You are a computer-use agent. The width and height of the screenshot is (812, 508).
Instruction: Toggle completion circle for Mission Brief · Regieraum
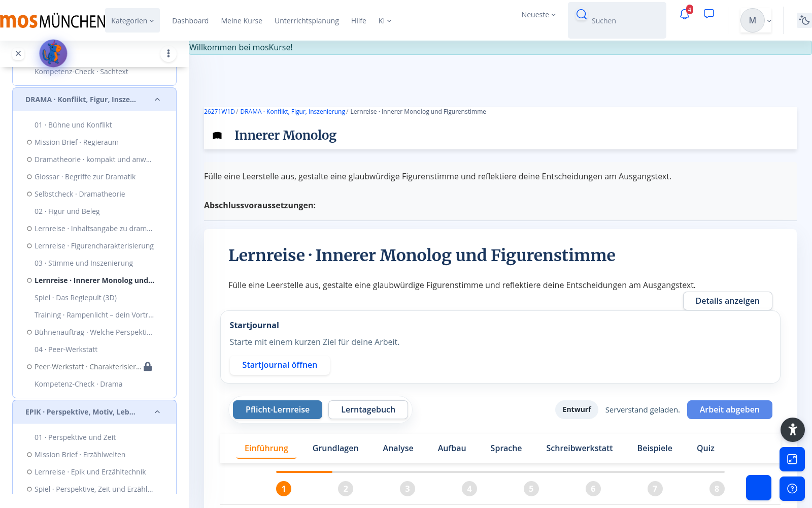[x=29, y=142]
